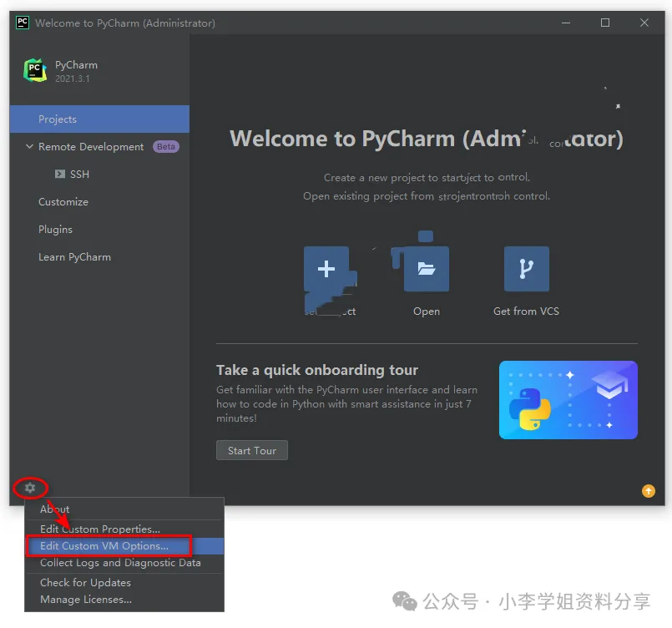Screen dimensions: 672x628
Task: Click the Get from VCS branch icon
Action: (526, 269)
